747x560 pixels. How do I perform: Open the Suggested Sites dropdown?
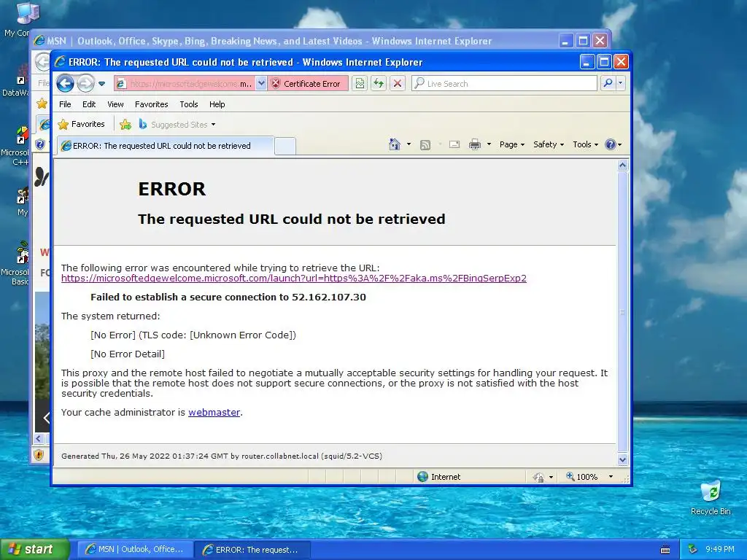pos(177,125)
